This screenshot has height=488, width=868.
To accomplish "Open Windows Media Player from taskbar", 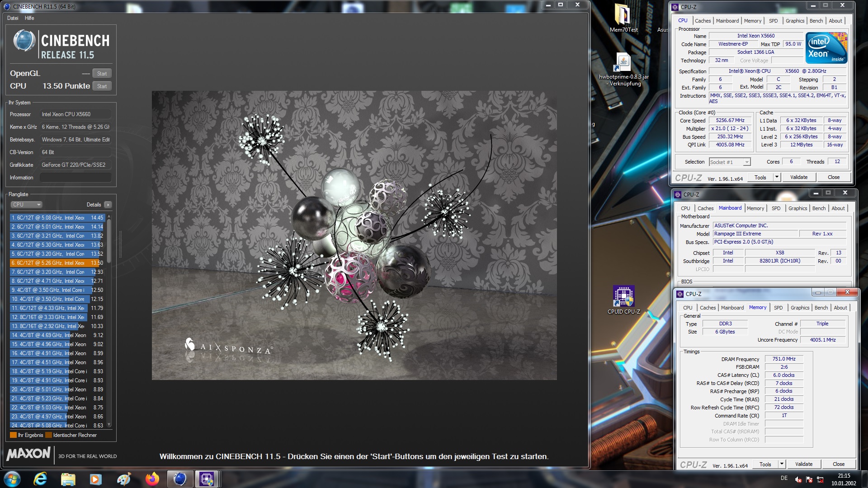I will [x=96, y=479].
